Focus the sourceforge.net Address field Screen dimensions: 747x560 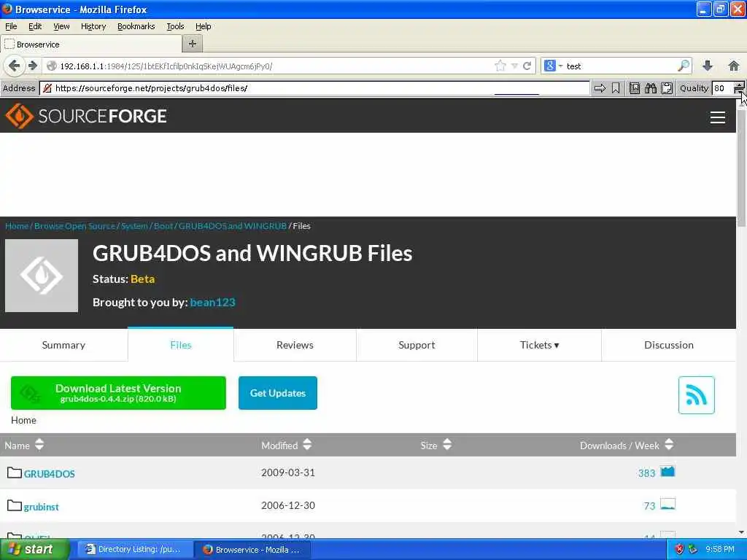(x=314, y=88)
